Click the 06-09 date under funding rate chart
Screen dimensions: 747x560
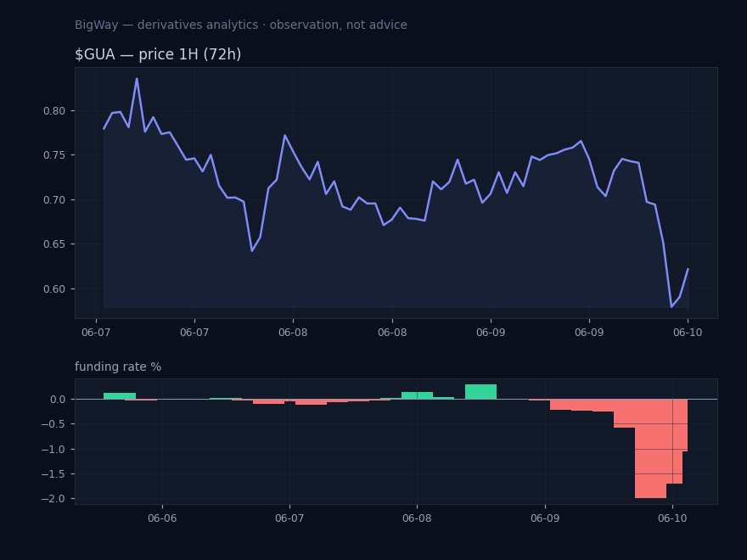click(x=545, y=518)
